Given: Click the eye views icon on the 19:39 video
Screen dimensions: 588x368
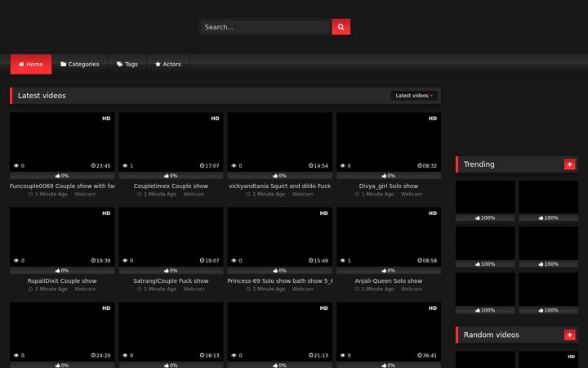Looking at the screenshot, I should [x=16, y=261].
